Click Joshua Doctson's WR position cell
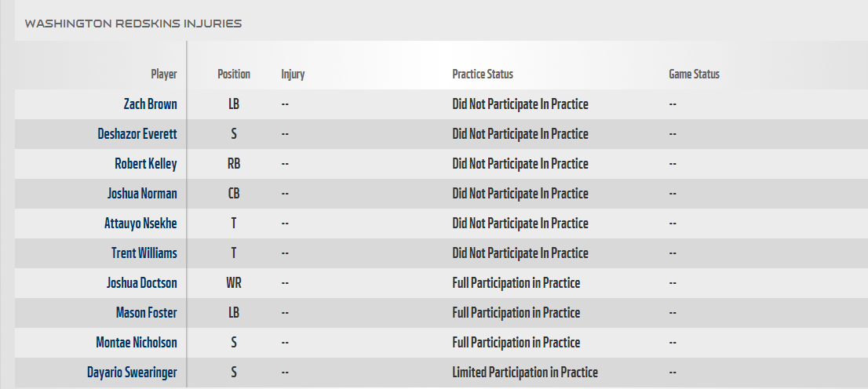This screenshot has width=868, height=389. click(x=234, y=283)
